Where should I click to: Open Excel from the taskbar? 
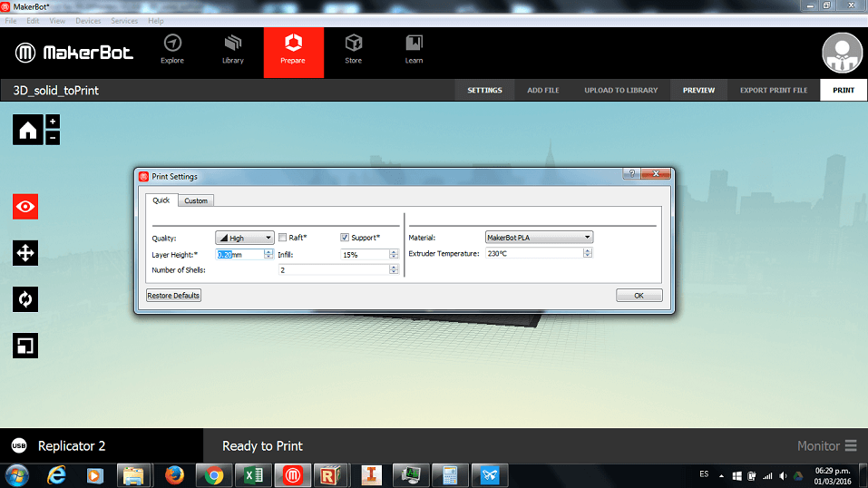click(254, 475)
